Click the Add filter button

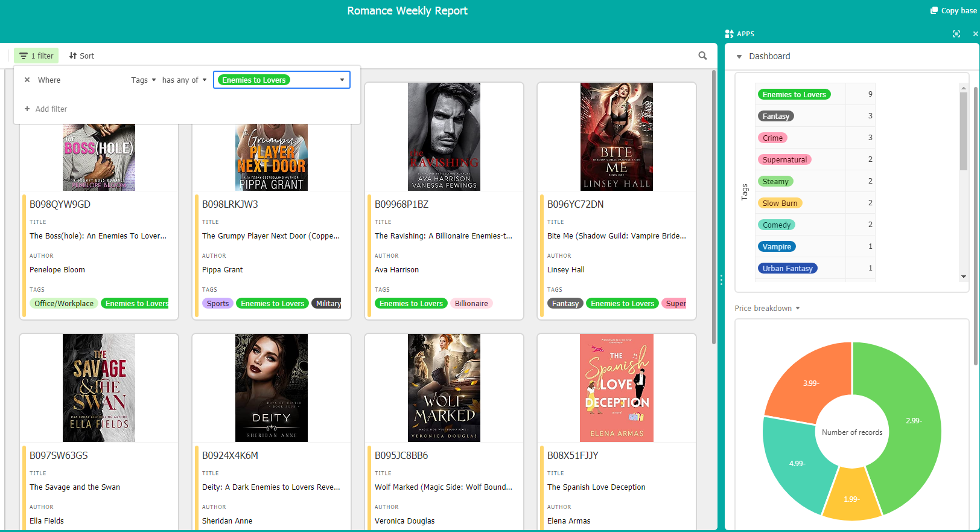coord(45,109)
